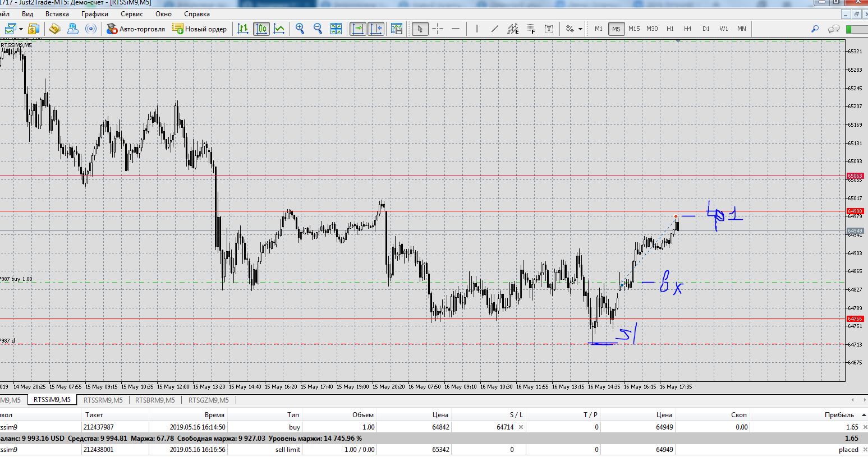Switch timeframe to D1
The image size is (868, 457).
click(706, 29)
